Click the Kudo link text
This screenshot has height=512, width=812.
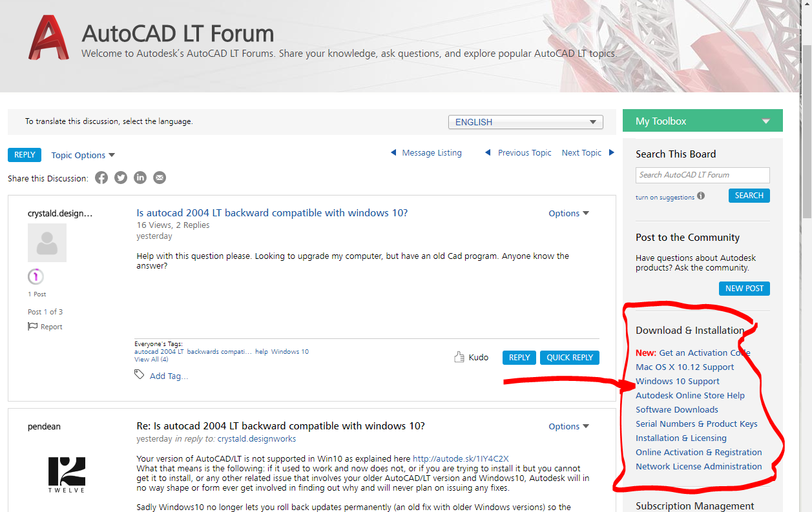click(x=478, y=357)
